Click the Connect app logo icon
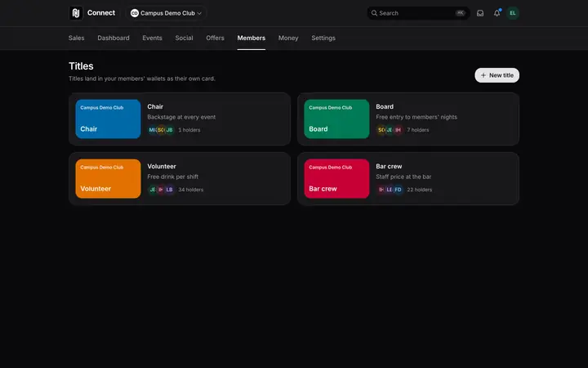This screenshot has width=588, height=368. pos(76,13)
